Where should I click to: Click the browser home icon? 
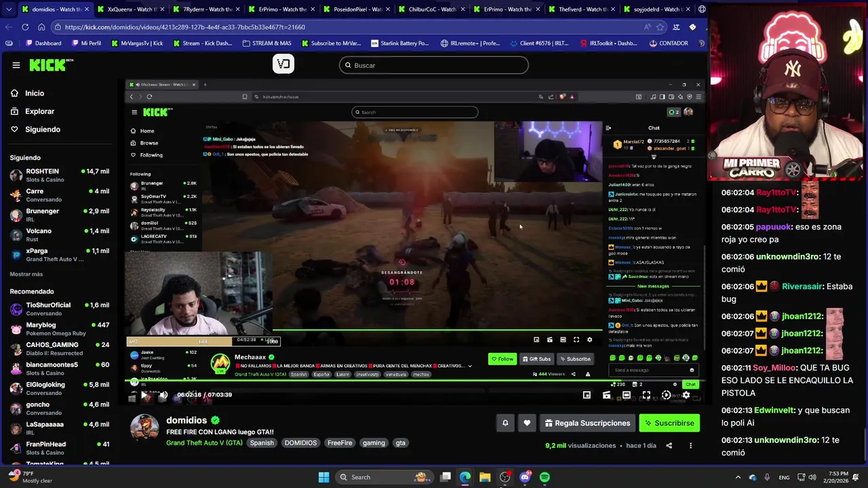pos(41,27)
